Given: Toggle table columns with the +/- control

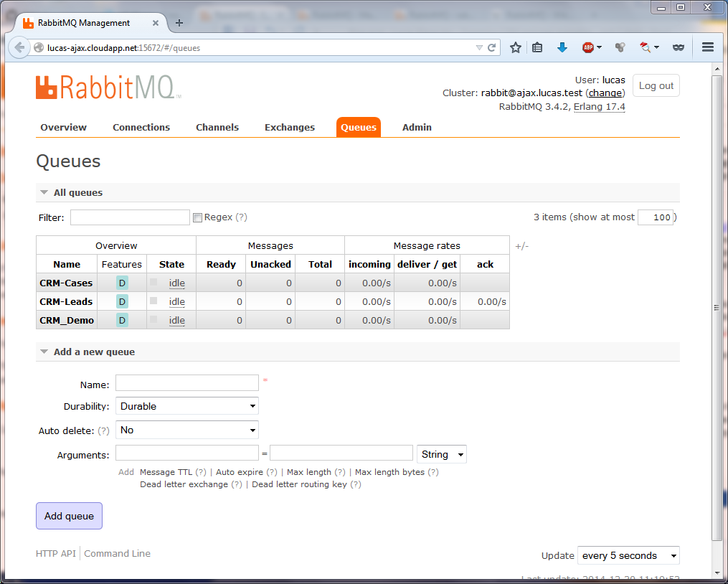Looking at the screenshot, I should (522, 246).
